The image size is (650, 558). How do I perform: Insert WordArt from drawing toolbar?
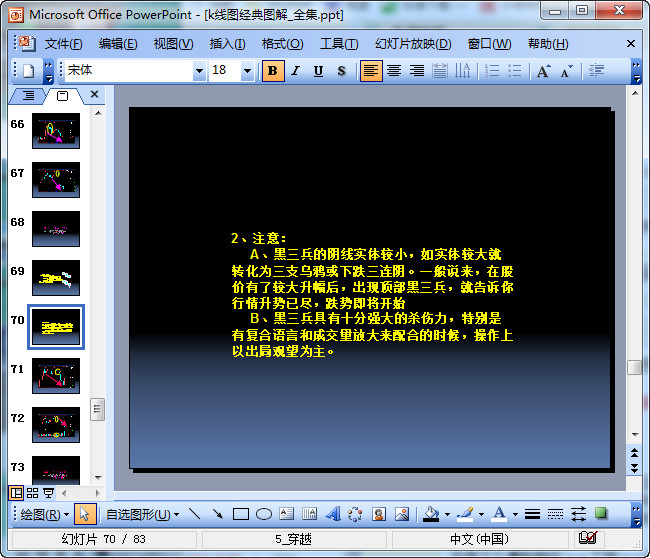[333, 514]
